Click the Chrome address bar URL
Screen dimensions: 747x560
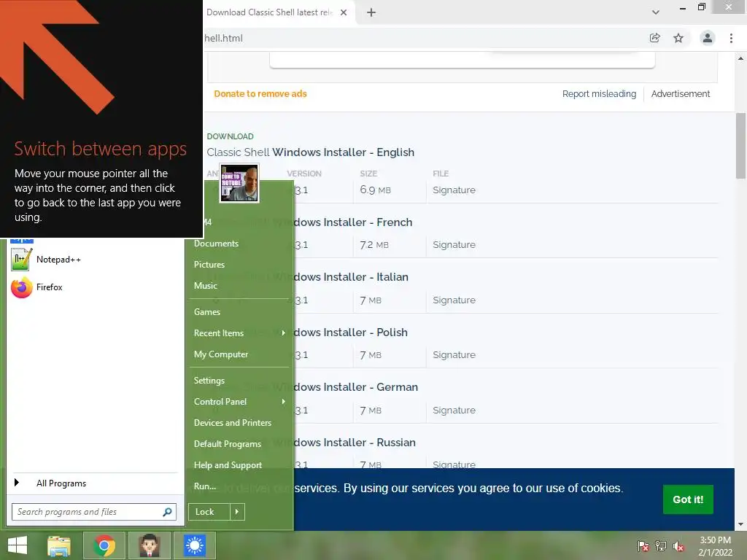(x=224, y=38)
